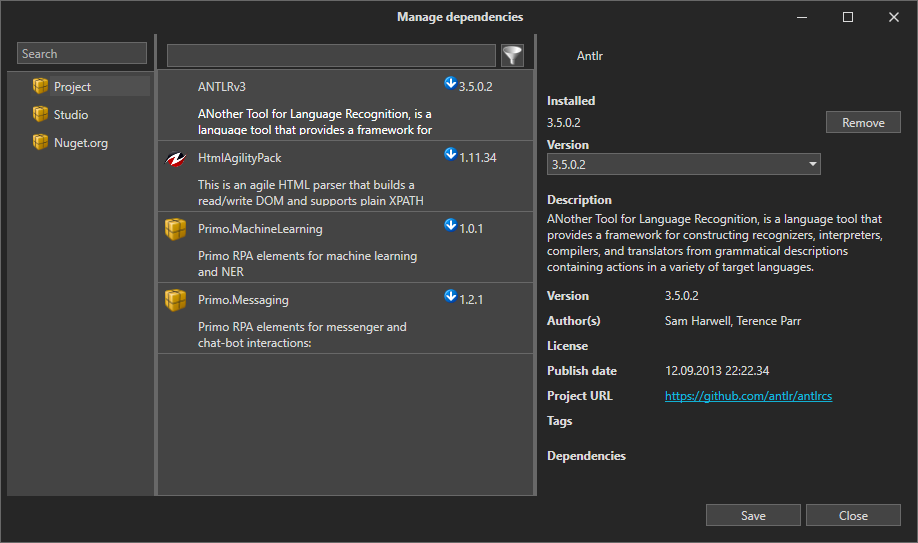Select the Primo.MachineLearning package name
This screenshot has height=543, width=918.
tap(260, 229)
